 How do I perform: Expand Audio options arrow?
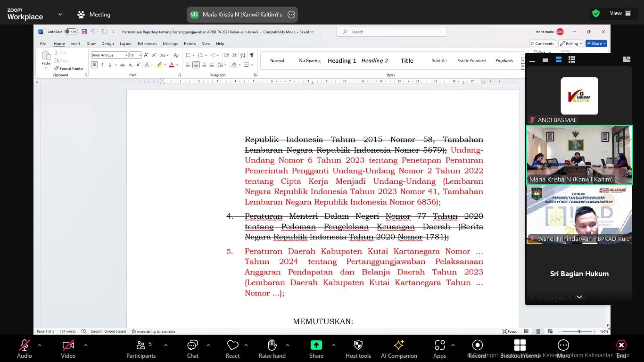coord(39,345)
